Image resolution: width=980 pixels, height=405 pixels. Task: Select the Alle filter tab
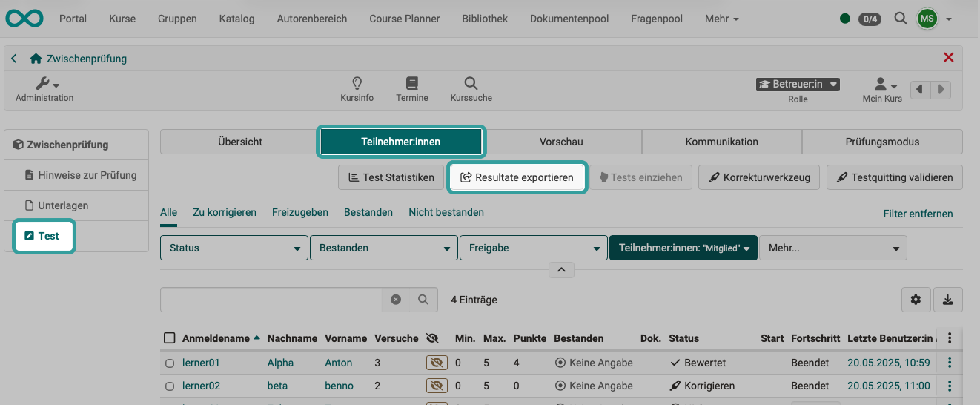point(169,212)
